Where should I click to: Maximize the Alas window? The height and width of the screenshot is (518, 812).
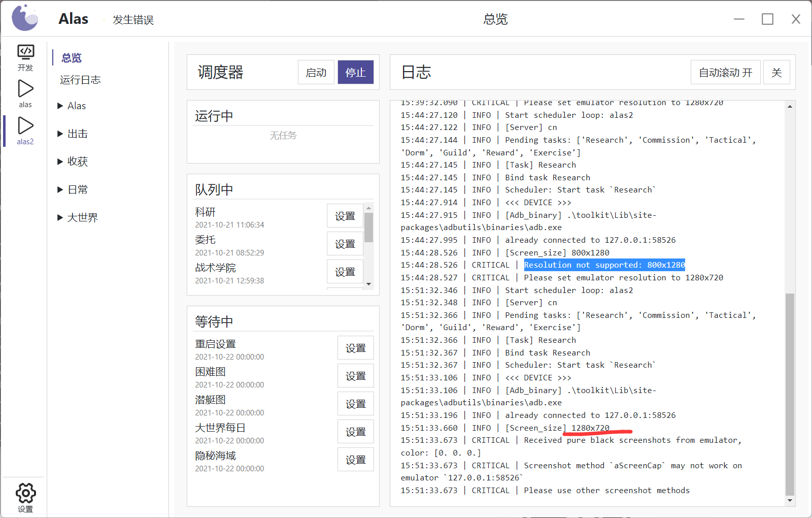[x=767, y=19]
